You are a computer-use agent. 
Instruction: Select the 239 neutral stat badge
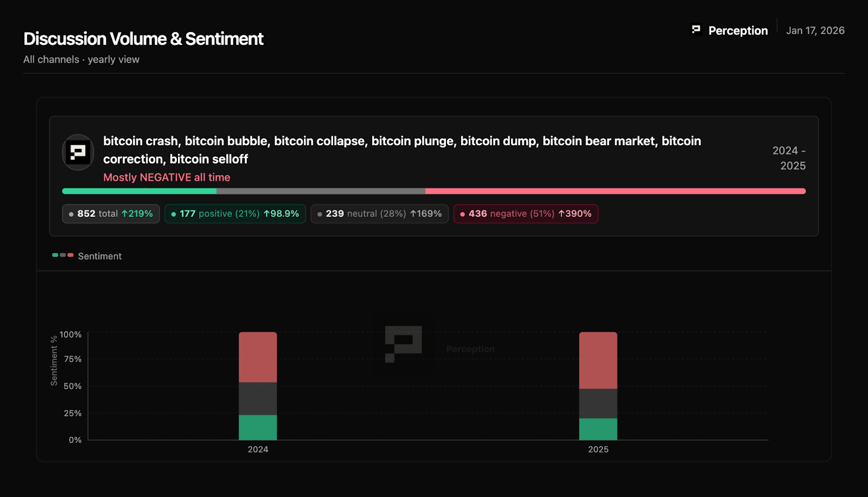click(379, 214)
